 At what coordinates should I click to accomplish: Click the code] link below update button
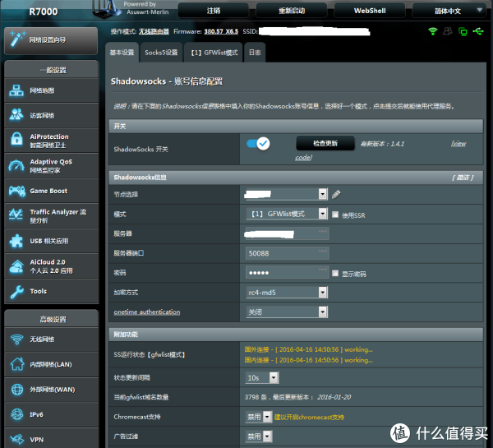[x=303, y=157]
